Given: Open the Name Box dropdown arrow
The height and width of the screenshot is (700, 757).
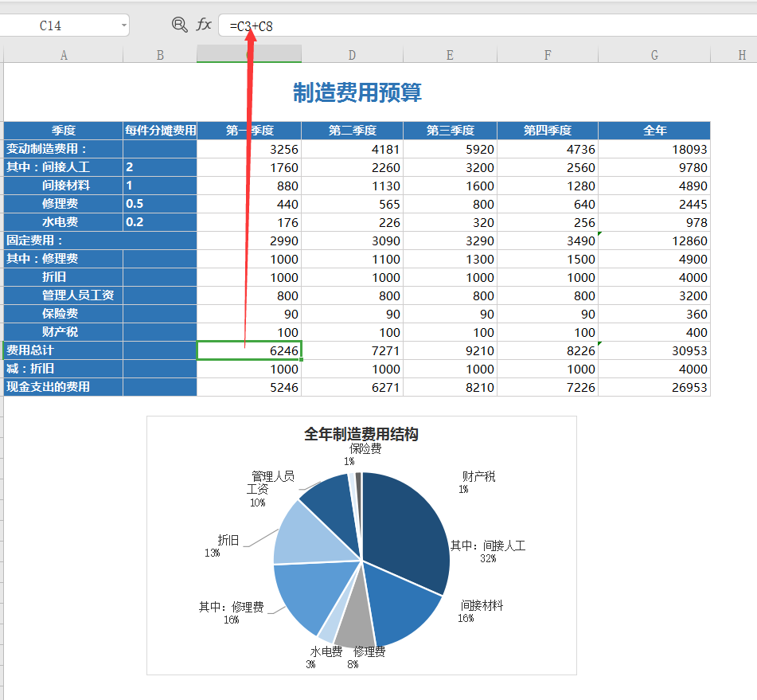Looking at the screenshot, I should point(124,25).
